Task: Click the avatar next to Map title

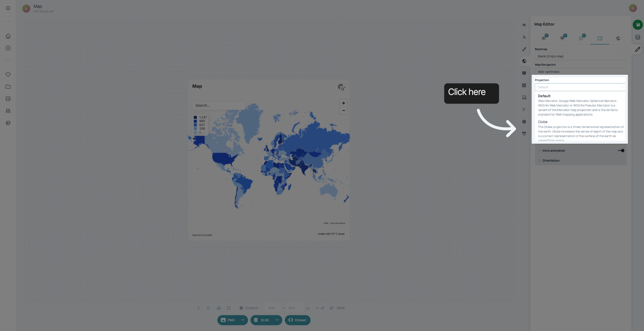Action: coord(26,9)
